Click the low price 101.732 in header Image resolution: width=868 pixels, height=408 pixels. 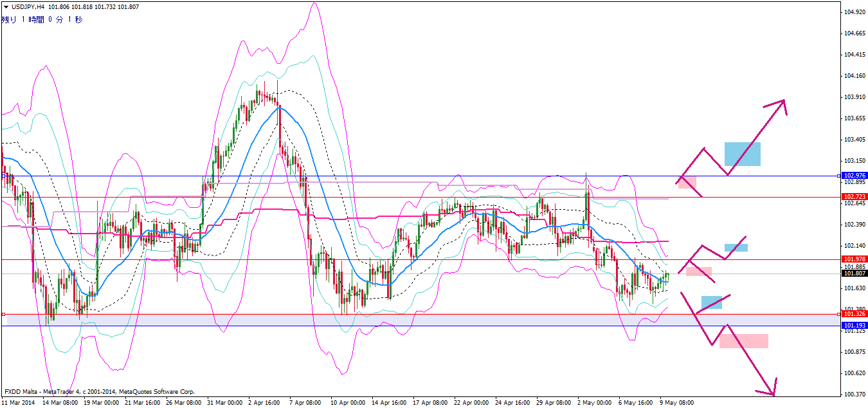[x=106, y=6]
